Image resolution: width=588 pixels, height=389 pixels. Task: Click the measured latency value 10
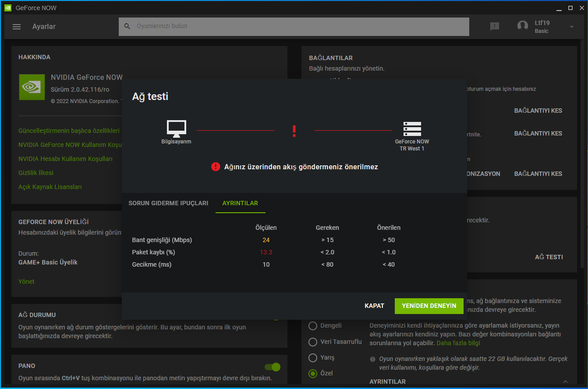pos(266,264)
